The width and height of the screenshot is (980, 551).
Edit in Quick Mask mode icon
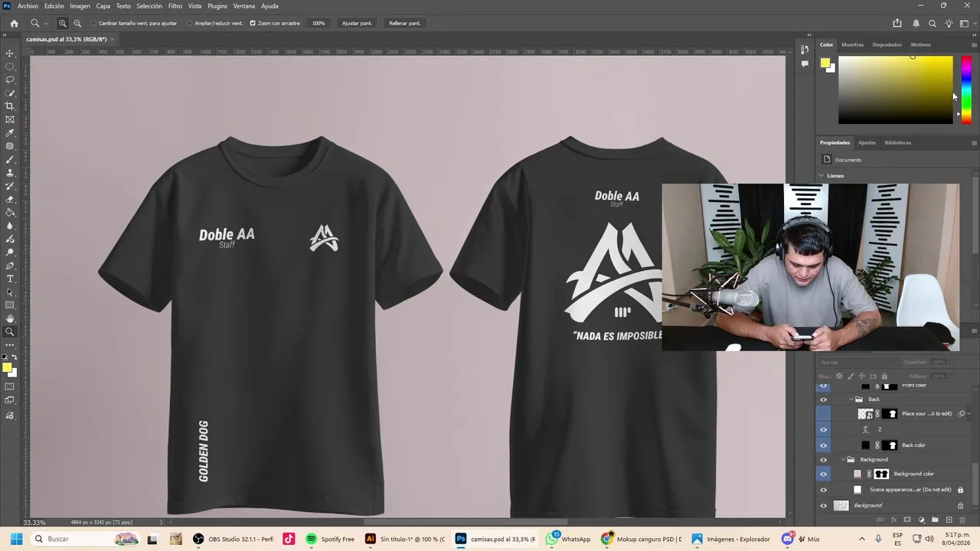[10, 387]
